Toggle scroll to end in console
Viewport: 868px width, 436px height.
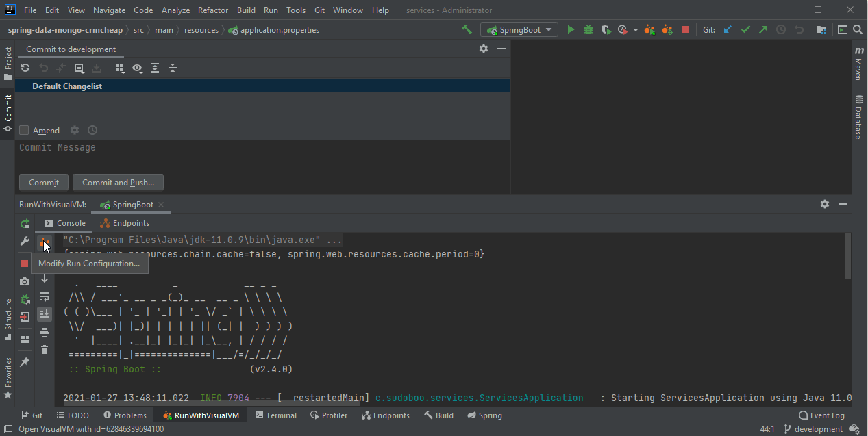click(45, 314)
